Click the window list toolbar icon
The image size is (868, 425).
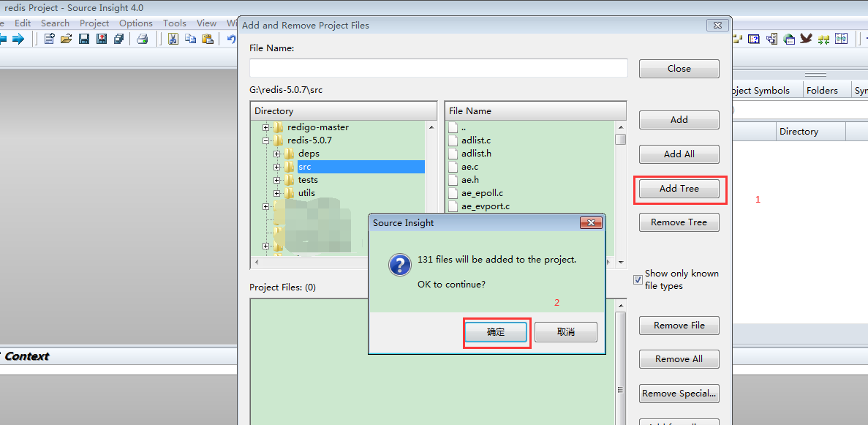(x=771, y=39)
